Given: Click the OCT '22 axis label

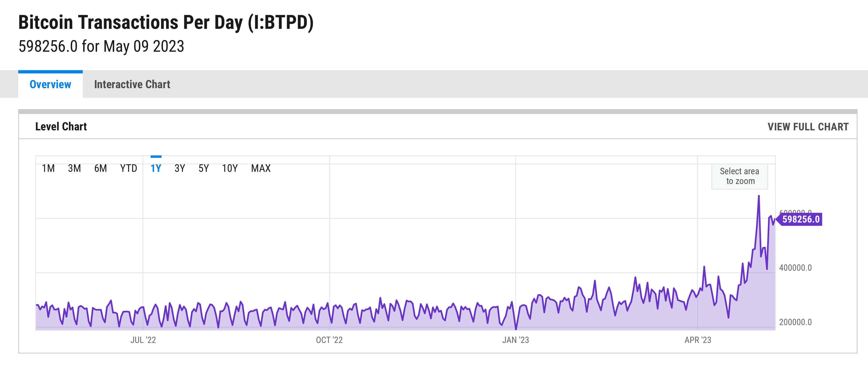Looking at the screenshot, I should click(329, 340).
